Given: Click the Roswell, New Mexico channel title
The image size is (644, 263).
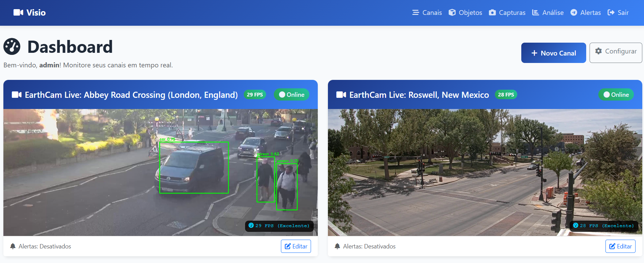Looking at the screenshot, I should (x=419, y=95).
